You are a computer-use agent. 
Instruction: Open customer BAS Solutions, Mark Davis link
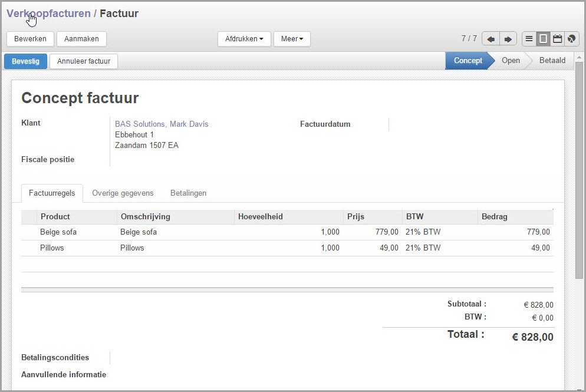162,124
